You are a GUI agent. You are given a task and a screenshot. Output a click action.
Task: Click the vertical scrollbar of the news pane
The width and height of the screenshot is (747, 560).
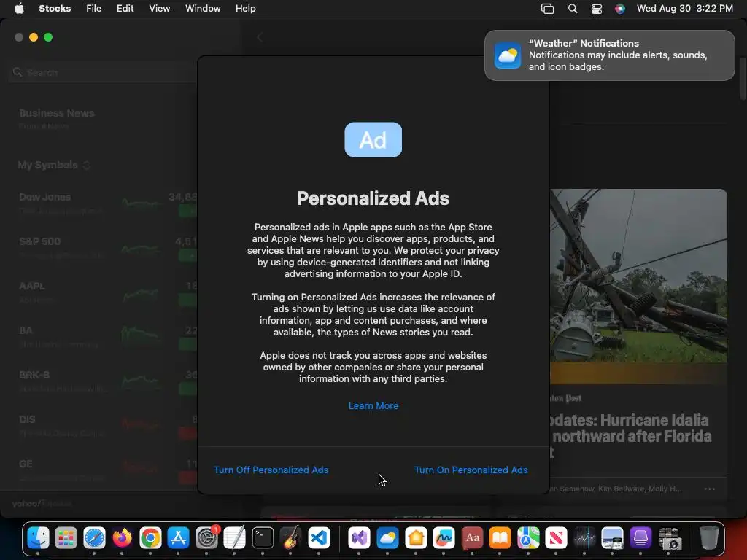(x=743, y=79)
